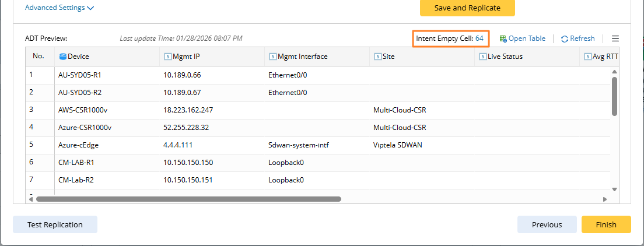Viewport: 644px width, 246px height.
Task: Go back with the Previous button
Action: pos(547,224)
